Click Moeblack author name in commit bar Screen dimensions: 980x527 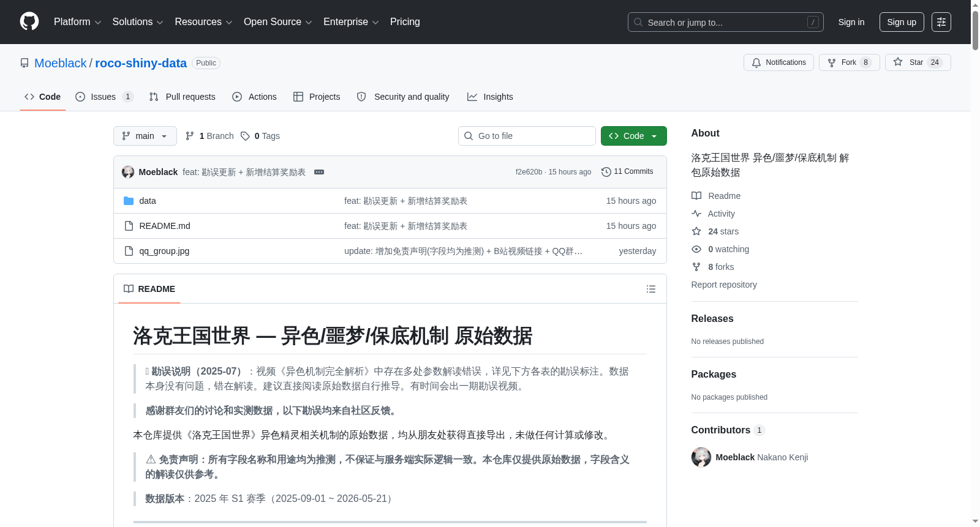pyautogui.click(x=158, y=172)
